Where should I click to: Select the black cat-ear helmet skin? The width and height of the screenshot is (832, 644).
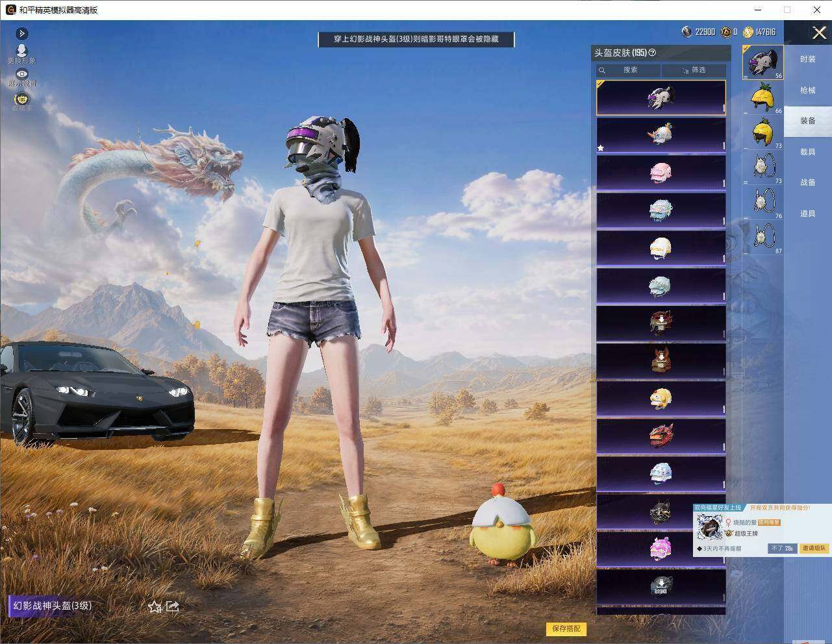(x=661, y=512)
